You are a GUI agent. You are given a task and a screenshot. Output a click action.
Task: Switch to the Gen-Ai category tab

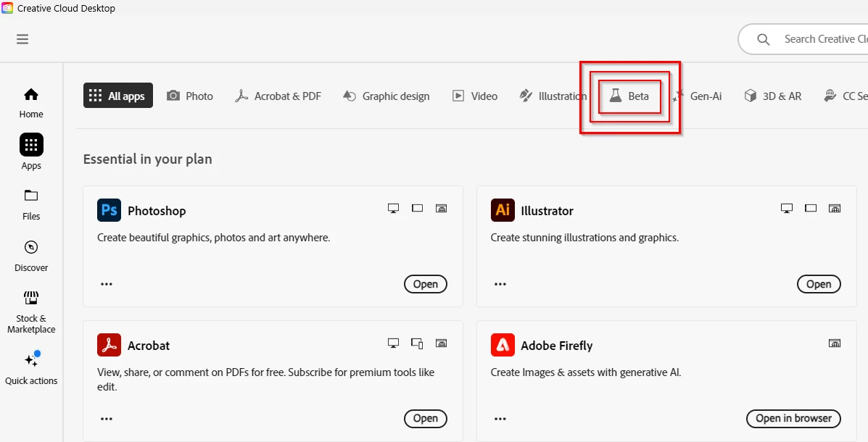pos(697,96)
